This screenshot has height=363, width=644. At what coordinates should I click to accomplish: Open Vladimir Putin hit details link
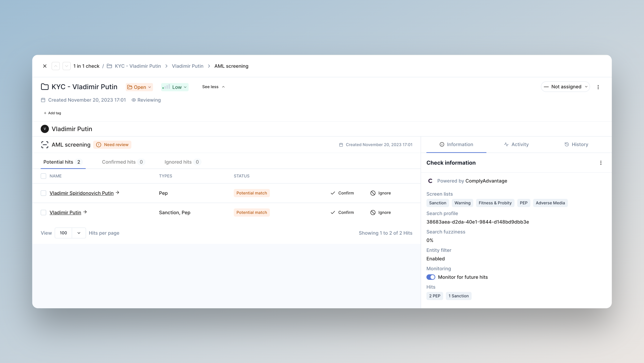coord(66,212)
